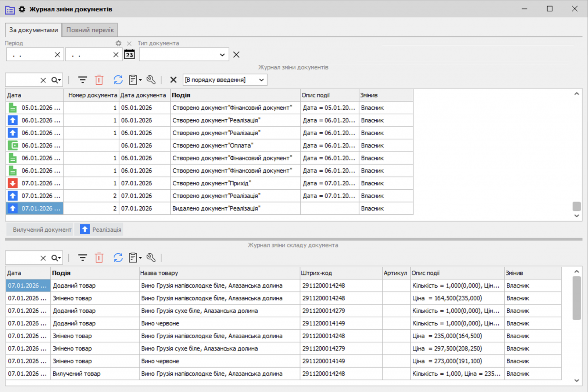
Task: Open the gear icon beside the Period label
Action: coord(118,43)
